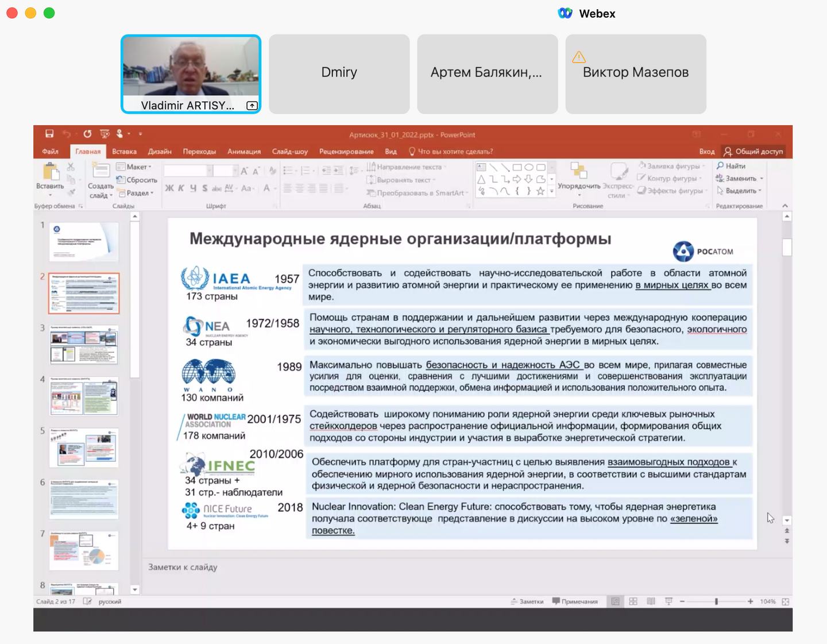Start slideshow from the status bar icon
827x644 pixels.
point(668,601)
